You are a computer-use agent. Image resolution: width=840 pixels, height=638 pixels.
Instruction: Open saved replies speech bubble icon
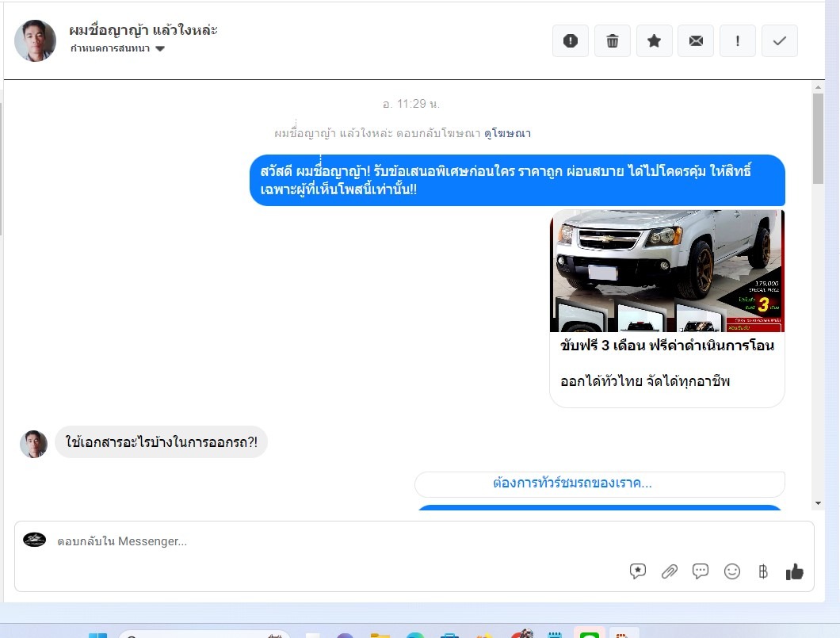click(701, 571)
